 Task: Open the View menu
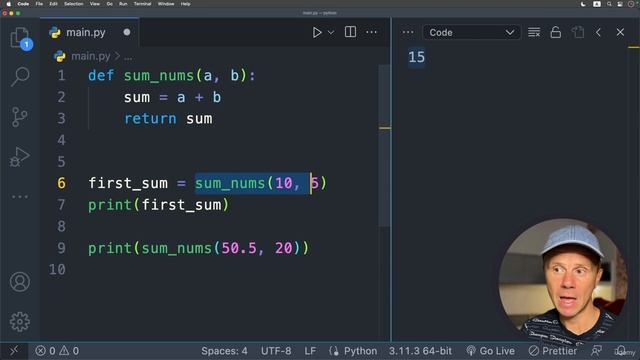[x=95, y=4]
